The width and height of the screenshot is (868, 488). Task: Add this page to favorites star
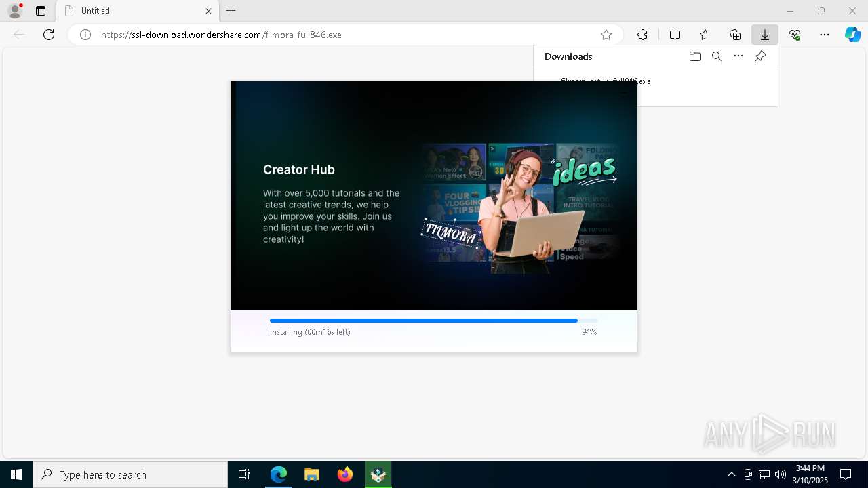coord(606,35)
